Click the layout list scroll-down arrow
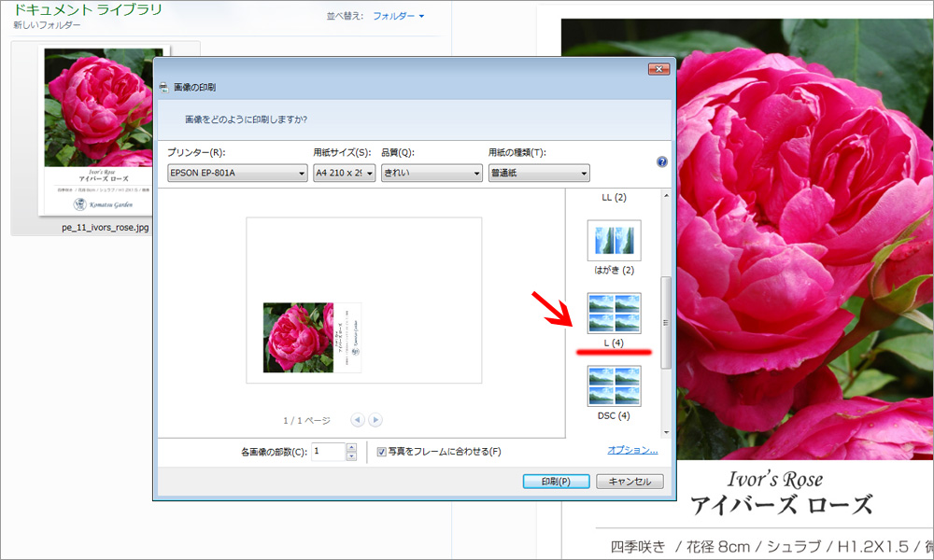The image size is (934, 560). (x=666, y=433)
